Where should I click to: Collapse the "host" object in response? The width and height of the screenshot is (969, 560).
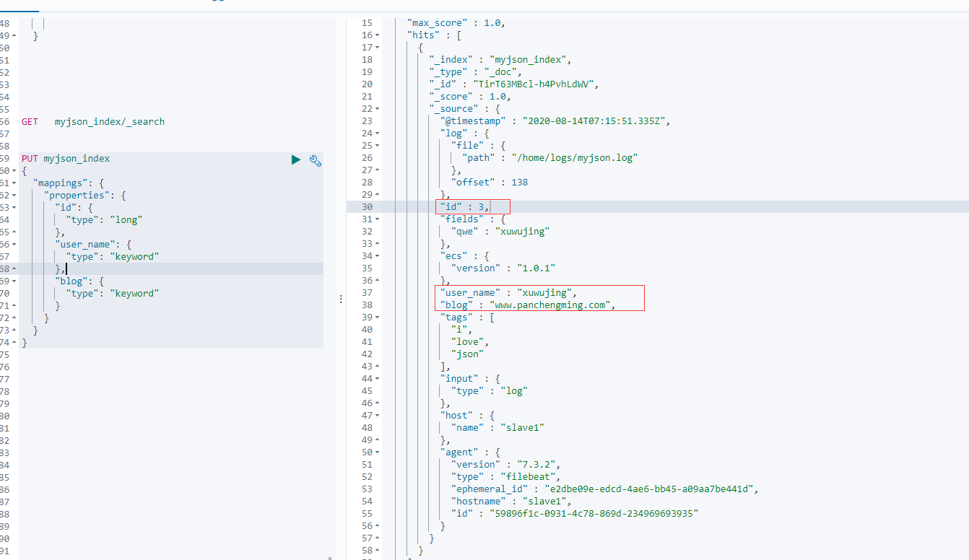(378, 416)
